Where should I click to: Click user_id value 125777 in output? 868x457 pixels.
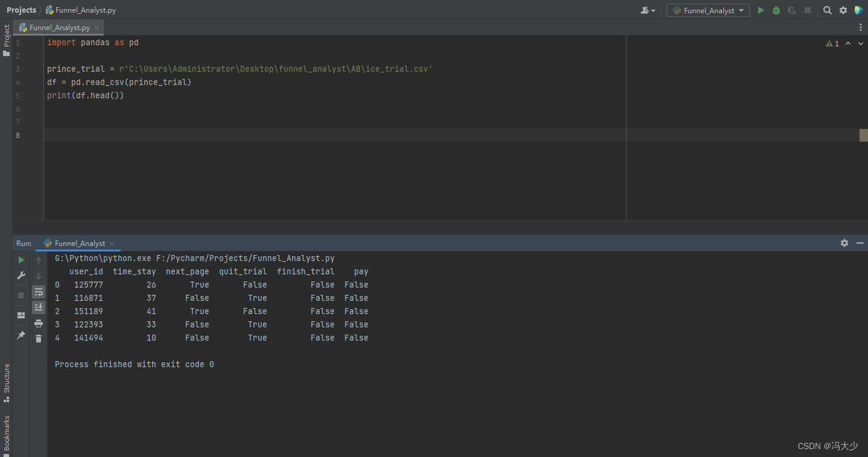pos(89,285)
